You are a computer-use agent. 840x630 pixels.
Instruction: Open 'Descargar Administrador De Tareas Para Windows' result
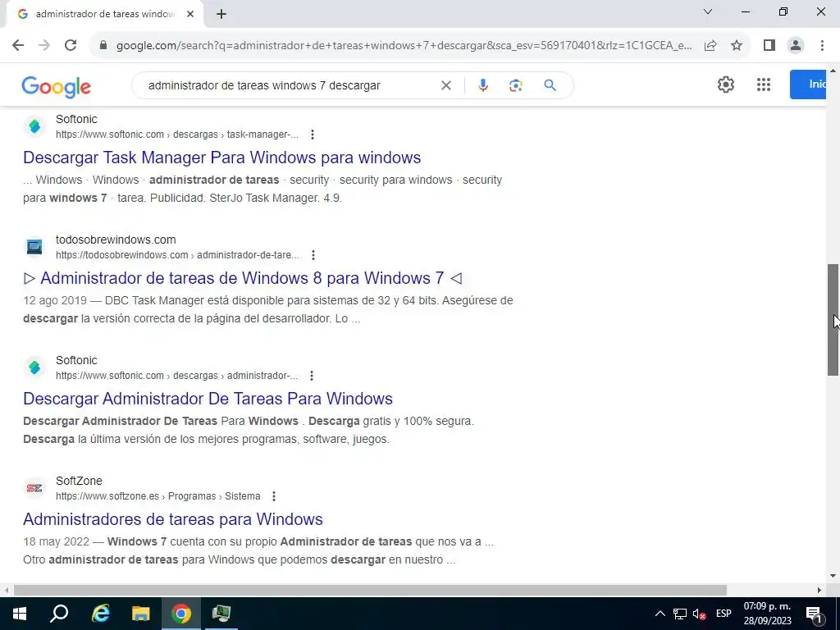coord(208,399)
